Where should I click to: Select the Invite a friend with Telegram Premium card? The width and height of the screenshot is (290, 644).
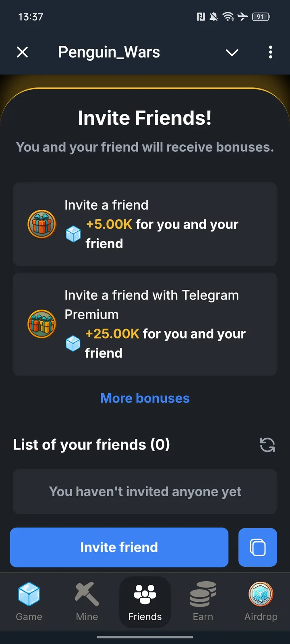coord(145,324)
